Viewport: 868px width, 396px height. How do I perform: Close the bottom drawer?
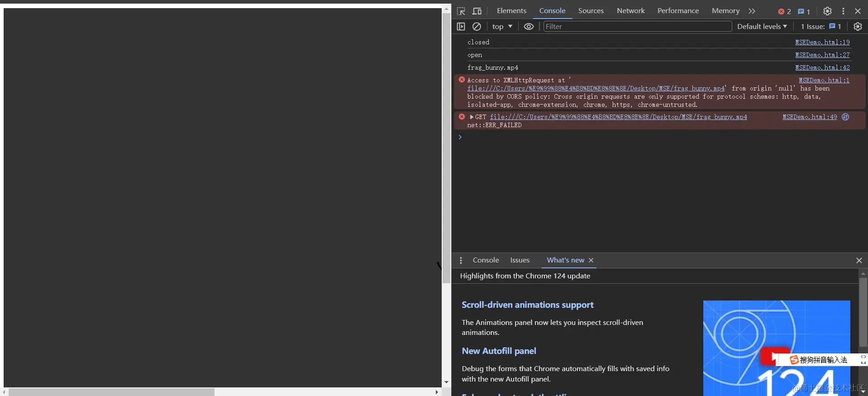[859, 260]
